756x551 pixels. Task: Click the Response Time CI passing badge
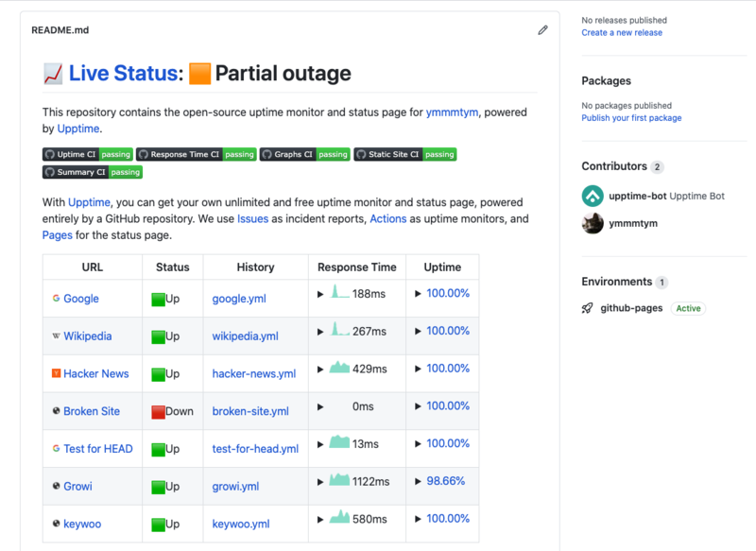tap(197, 154)
